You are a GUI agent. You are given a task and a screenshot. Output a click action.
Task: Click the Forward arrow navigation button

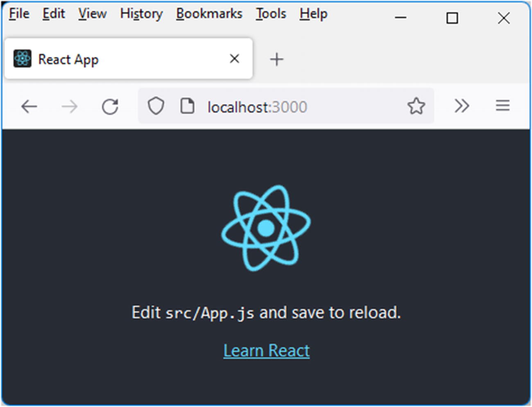click(69, 107)
